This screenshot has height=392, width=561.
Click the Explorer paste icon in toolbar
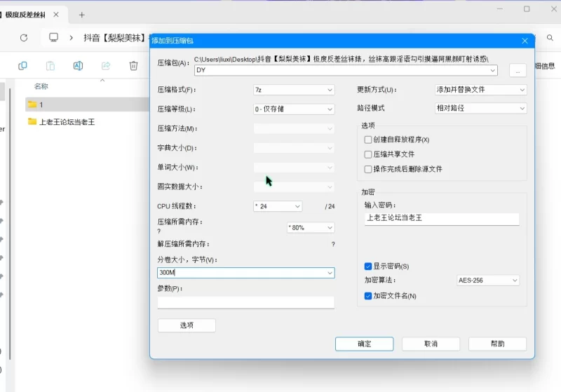coord(50,66)
